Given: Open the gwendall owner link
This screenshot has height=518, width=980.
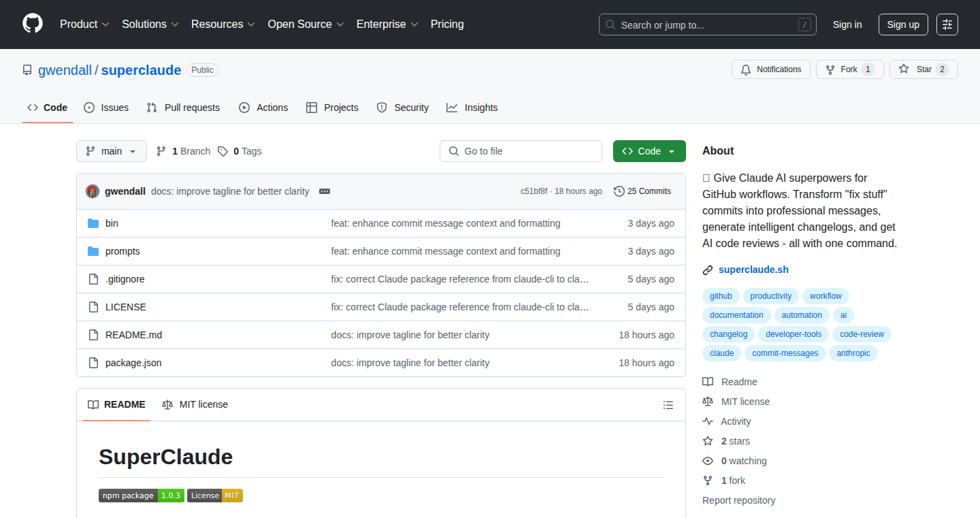Looking at the screenshot, I should pyautogui.click(x=65, y=70).
